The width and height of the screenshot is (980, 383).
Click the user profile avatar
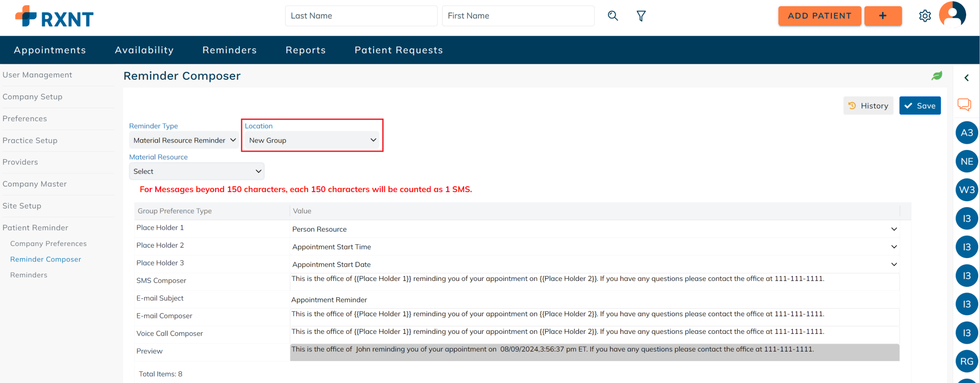[x=952, y=15]
